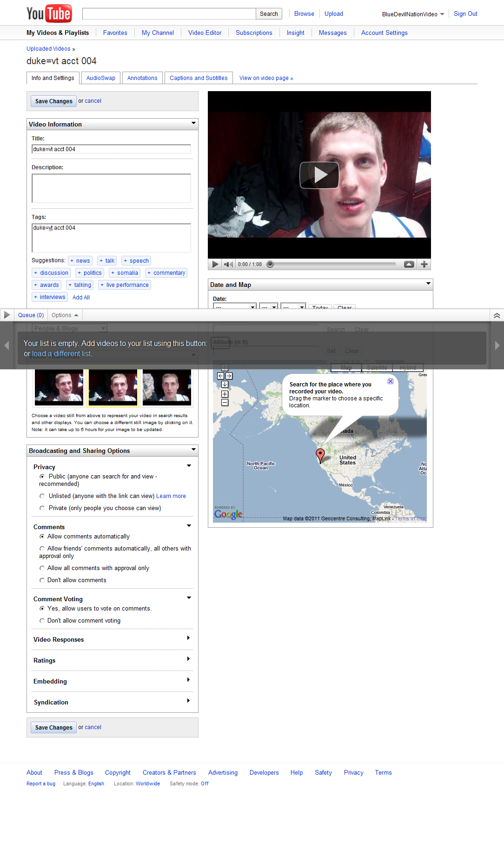This screenshot has height=850, width=504.
Task: Click the up-arrow icon on the player bar
Action: pyautogui.click(x=409, y=265)
